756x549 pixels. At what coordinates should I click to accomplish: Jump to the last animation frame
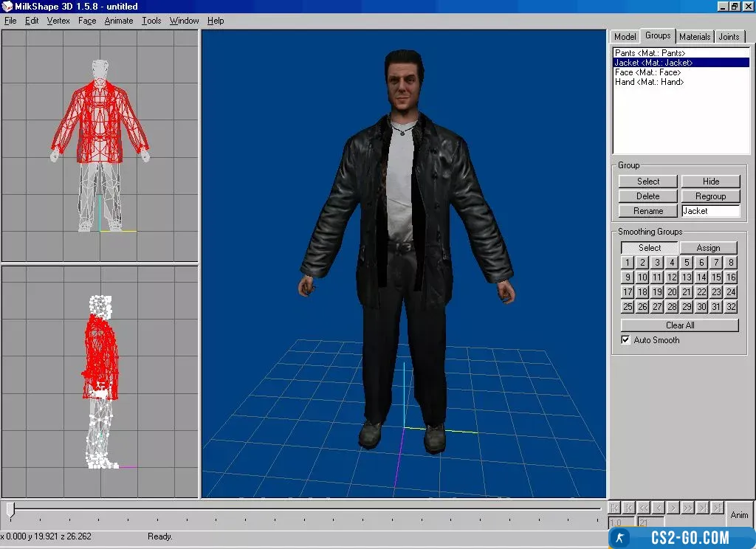(x=718, y=508)
